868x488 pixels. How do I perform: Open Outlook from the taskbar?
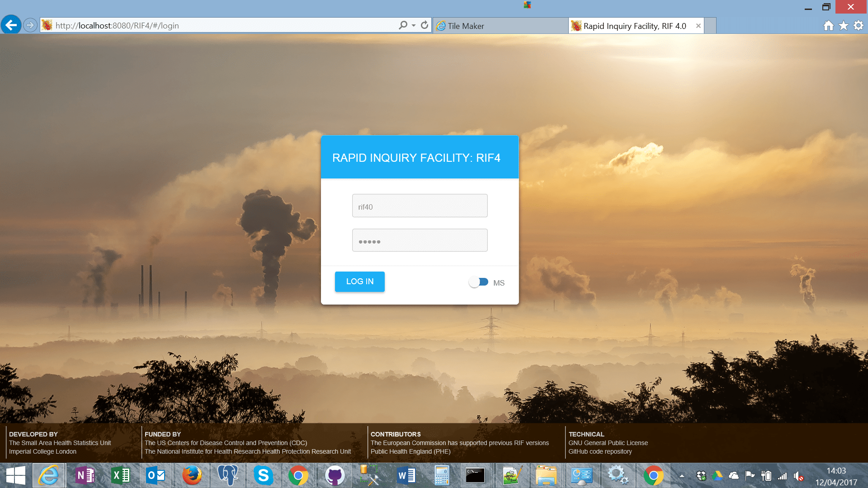coord(156,475)
